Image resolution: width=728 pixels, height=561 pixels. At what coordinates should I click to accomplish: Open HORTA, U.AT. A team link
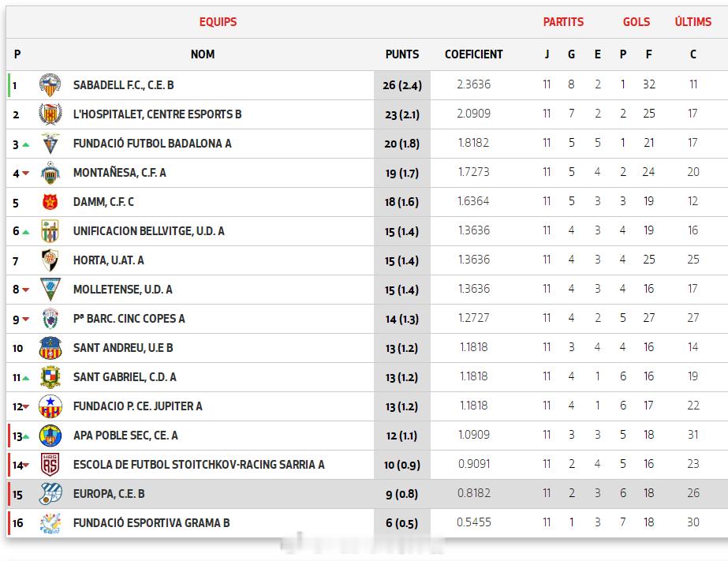pyautogui.click(x=109, y=260)
